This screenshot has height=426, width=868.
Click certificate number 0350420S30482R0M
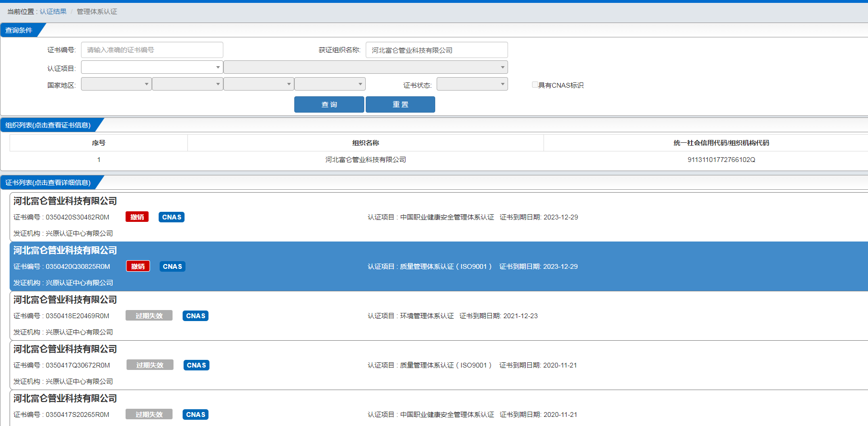point(77,217)
